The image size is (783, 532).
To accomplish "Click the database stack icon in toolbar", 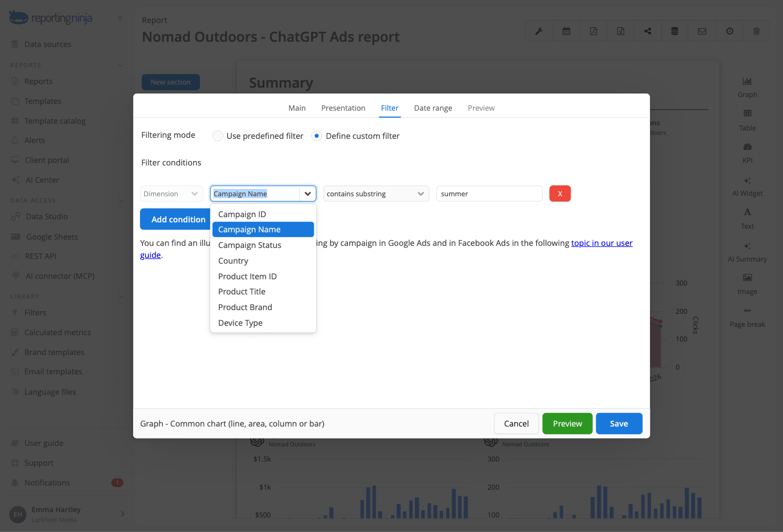I will [x=675, y=31].
